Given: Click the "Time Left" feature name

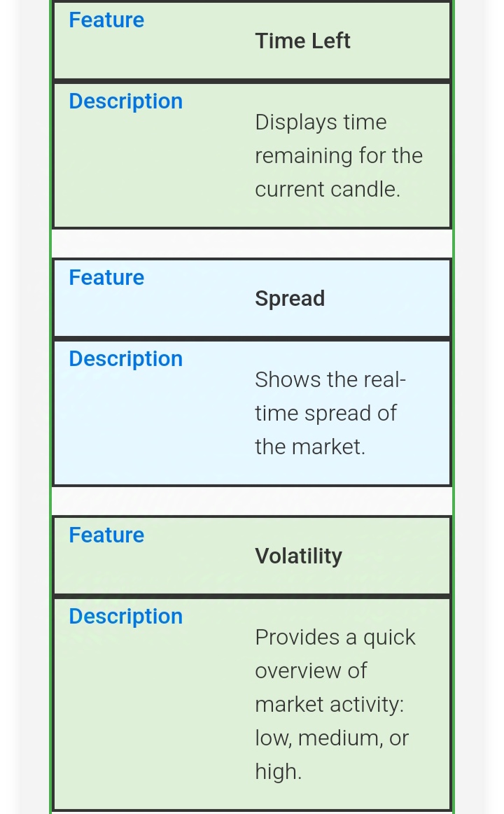Looking at the screenshot, I should coord(302,41).
